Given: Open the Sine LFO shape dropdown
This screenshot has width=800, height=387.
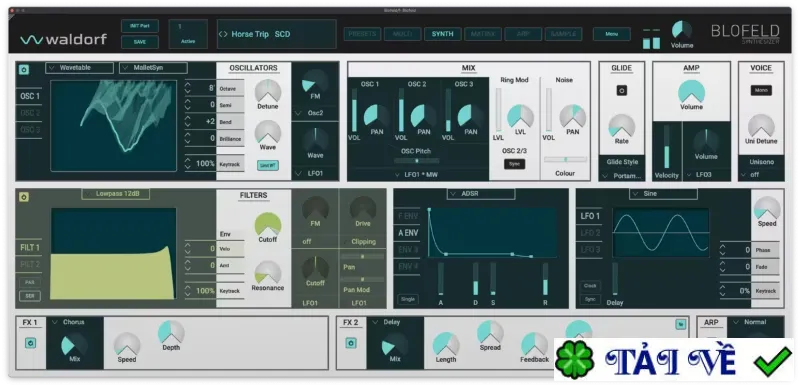Looking at the screenshot, I should [x=663, y=194].
